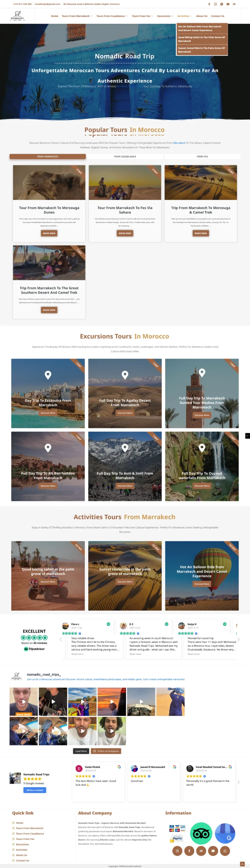The height and width of the screenshot is (868, 250).
Task: Select the FROM FES tours tab
Action: (x=202, y=157)
